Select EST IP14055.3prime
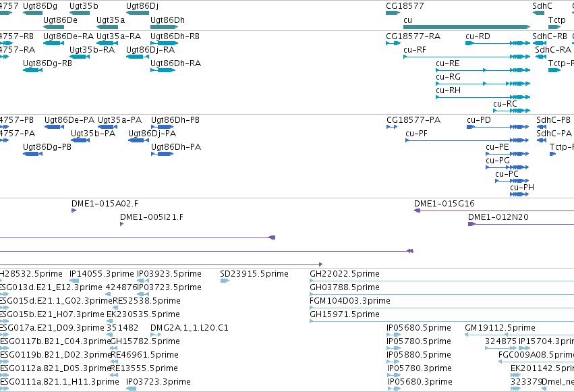 coord(74,281)
